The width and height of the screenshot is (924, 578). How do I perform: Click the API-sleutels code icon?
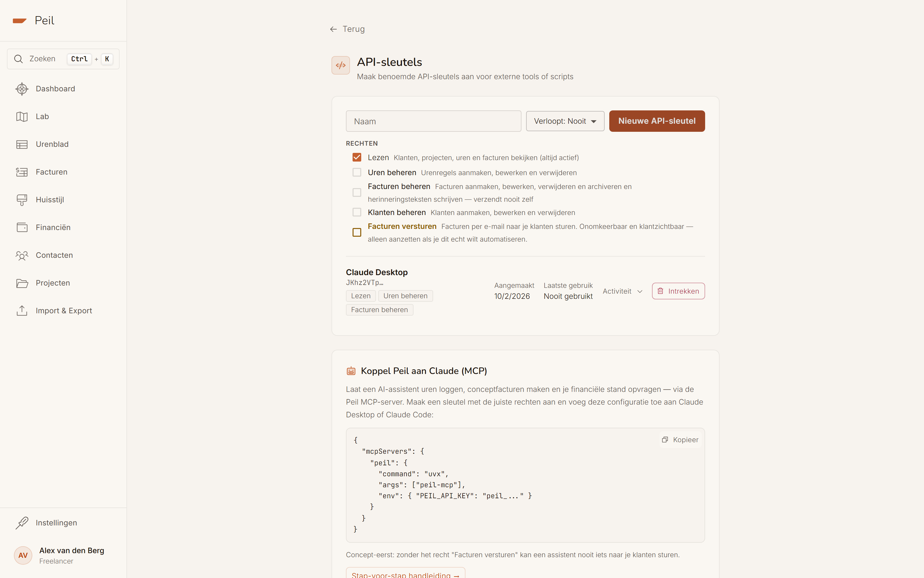341,65
